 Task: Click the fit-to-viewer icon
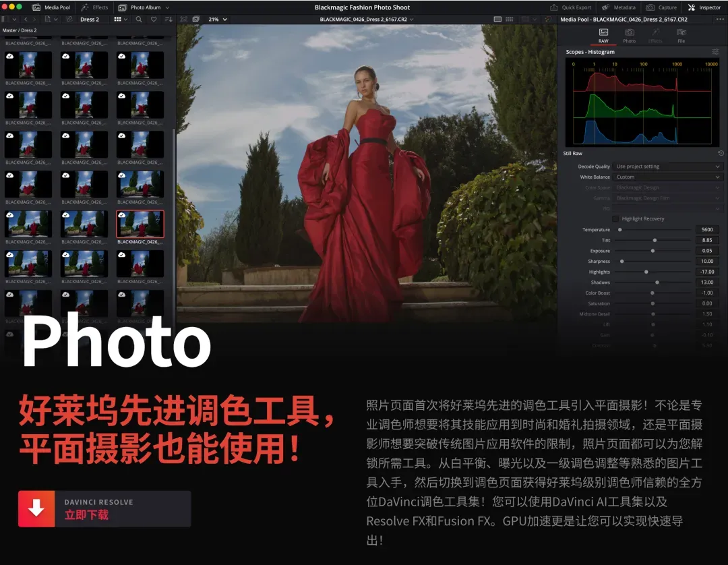184,20
